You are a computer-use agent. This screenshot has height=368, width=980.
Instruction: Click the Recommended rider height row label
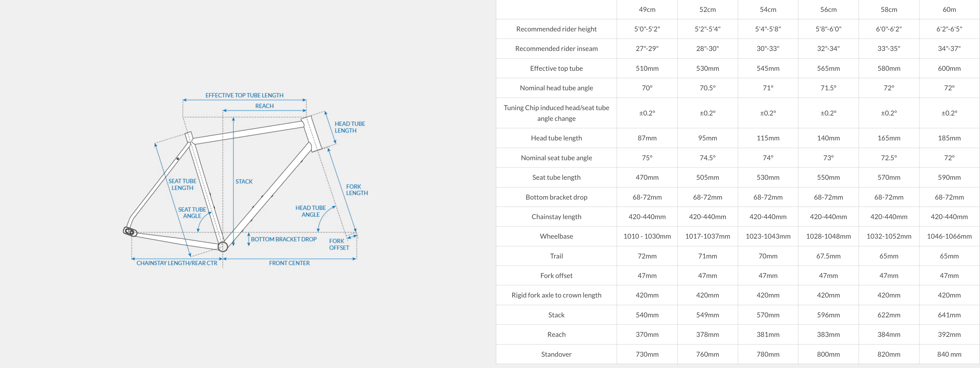[x=556, y=29]
